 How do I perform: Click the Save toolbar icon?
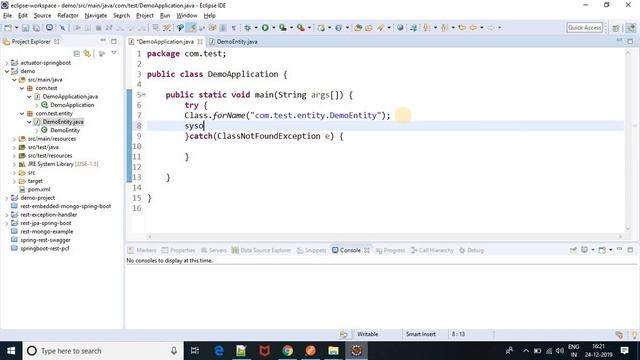[25, 28]
